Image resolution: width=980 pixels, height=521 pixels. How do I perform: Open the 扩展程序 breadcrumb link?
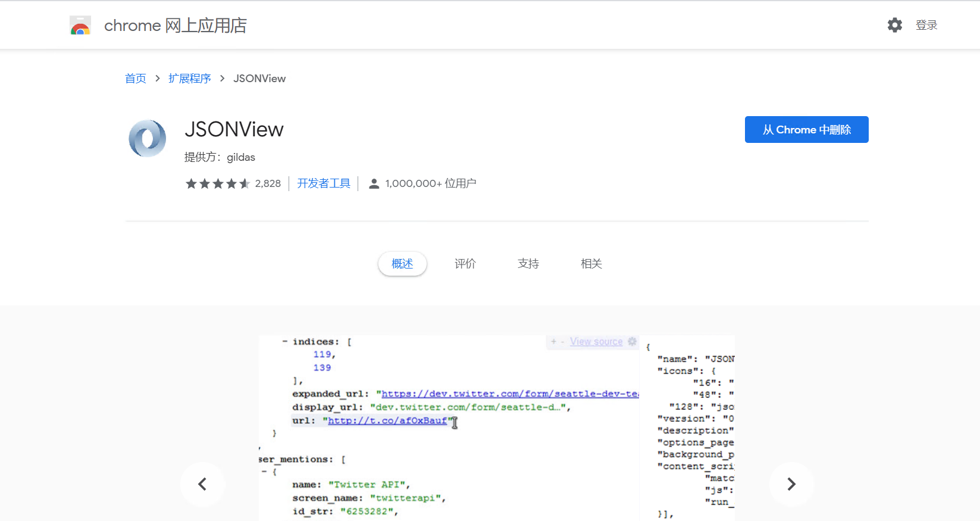[x=189, y=79]
